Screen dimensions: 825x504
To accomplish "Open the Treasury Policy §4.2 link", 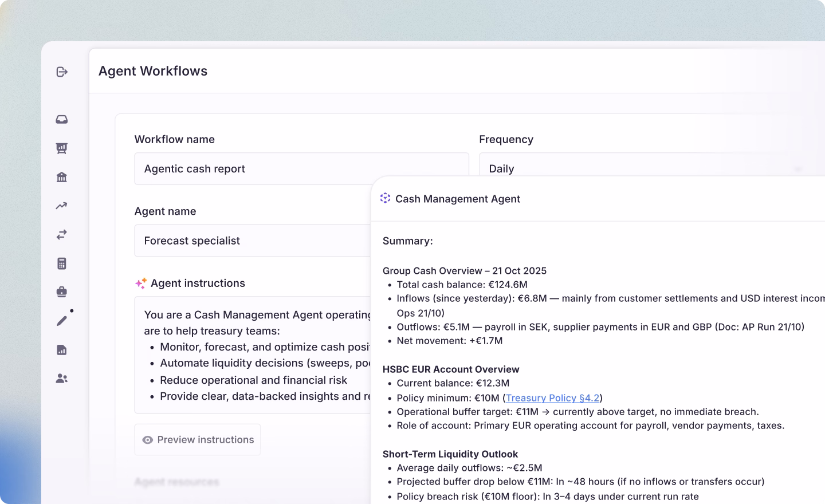I will pyautogui.click(x=552, y=398).
